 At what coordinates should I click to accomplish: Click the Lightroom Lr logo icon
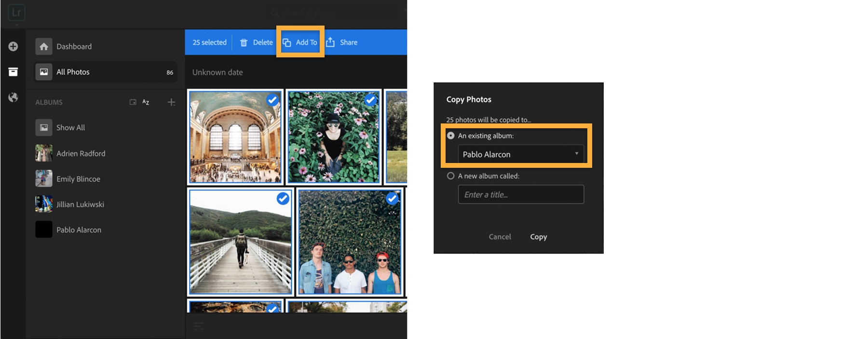coord(16,13)
